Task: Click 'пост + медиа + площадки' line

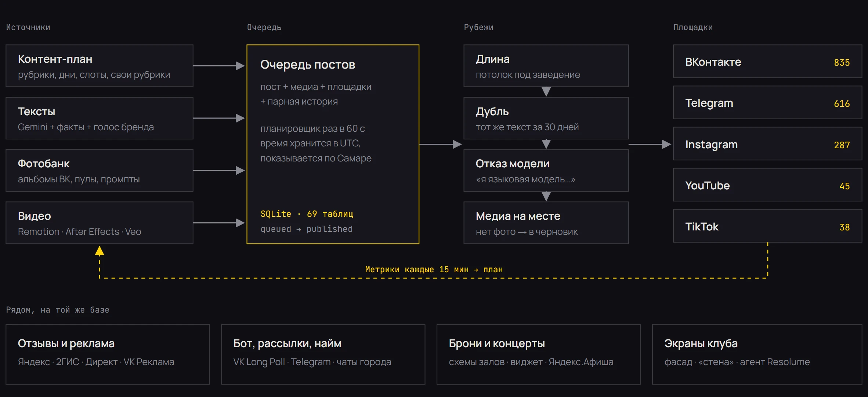Action: pyautogui.click(x=316, y=87)
